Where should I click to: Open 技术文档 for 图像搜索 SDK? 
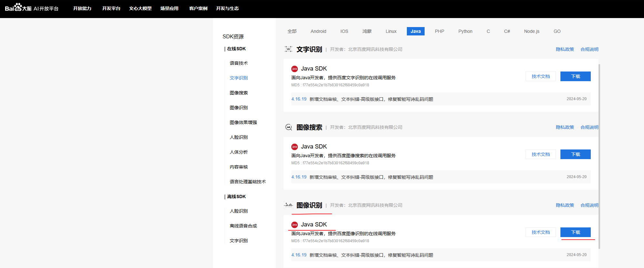pos(541,154)
